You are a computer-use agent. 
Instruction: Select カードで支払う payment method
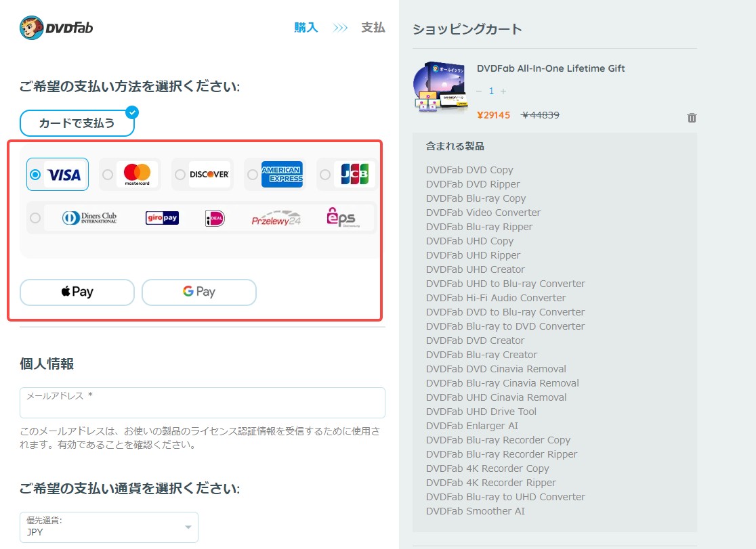click(x=77, y=123)
